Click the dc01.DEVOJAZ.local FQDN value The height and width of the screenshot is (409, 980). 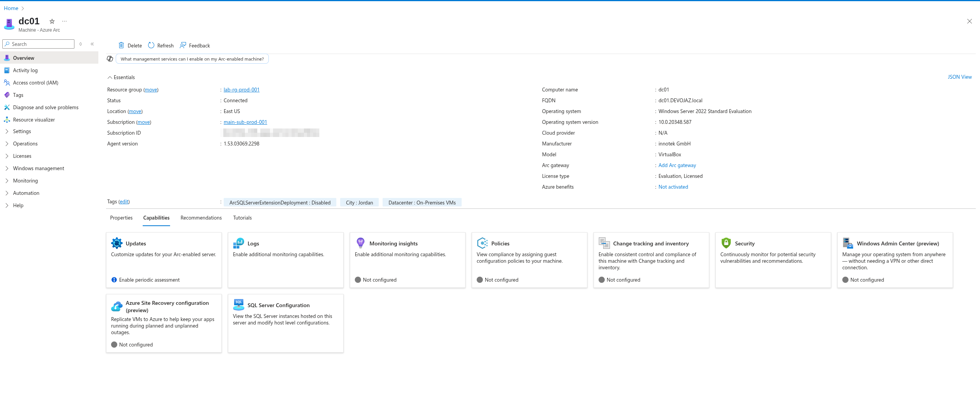[680, 100]
